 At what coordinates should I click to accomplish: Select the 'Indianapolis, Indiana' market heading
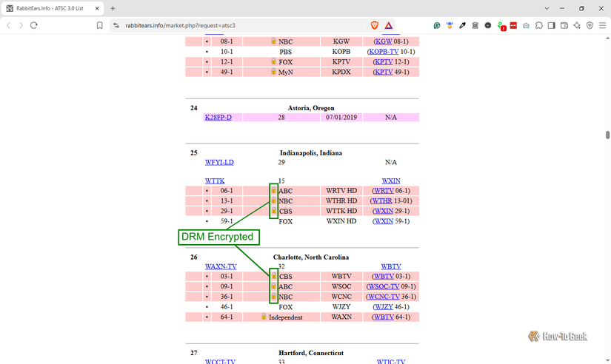(x=311, y=152)
